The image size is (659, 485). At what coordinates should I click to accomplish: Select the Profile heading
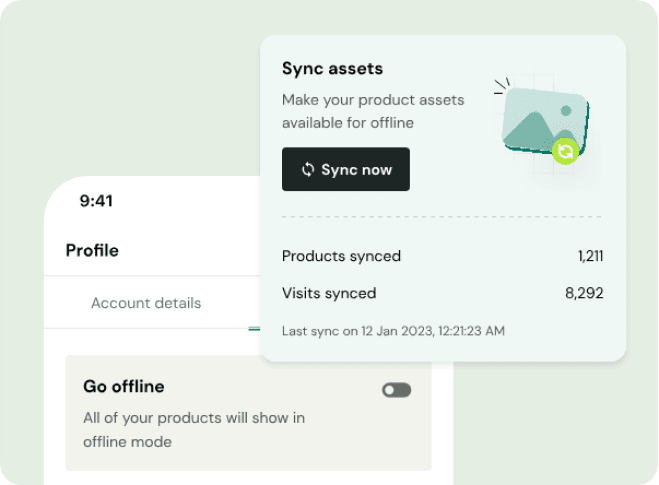[92, 250]
